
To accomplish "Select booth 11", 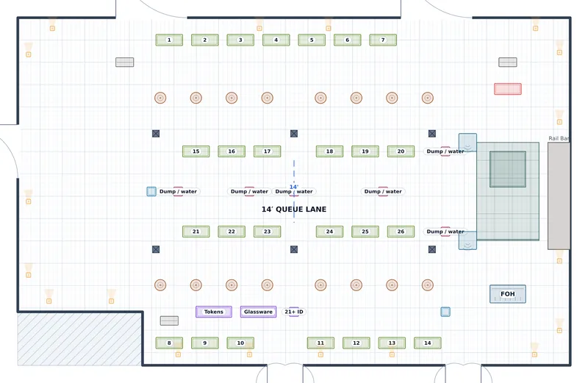I will 320,343.
